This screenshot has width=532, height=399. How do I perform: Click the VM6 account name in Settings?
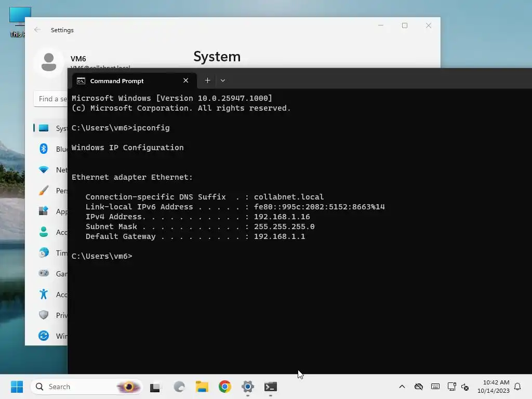point(78,59)
